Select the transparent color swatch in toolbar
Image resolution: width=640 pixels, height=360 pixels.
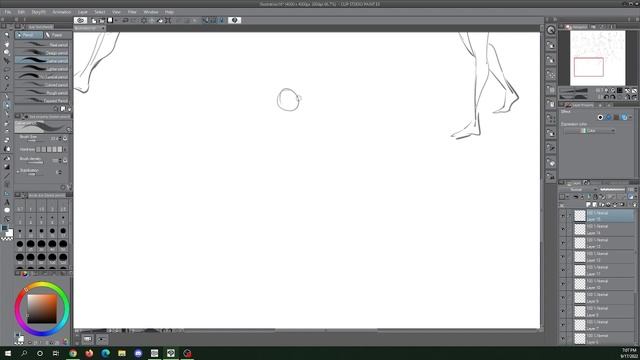coord(7,240)
